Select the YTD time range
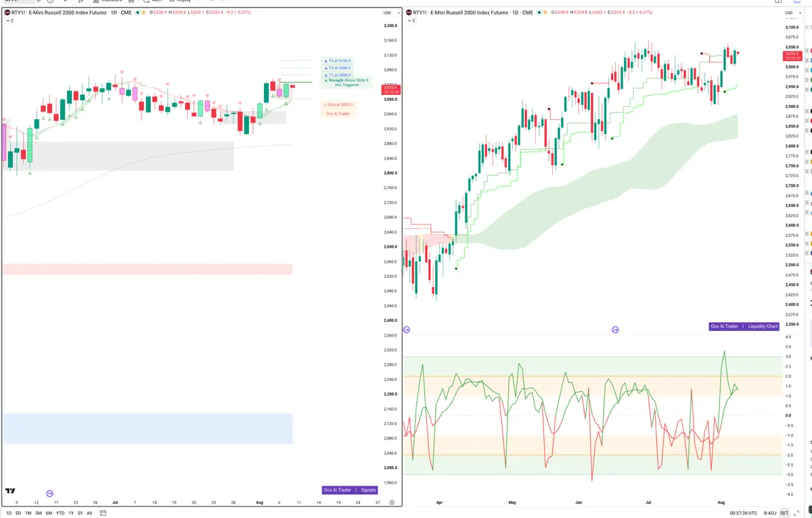Viewport: 812px width, 518px height. point(60,513)
